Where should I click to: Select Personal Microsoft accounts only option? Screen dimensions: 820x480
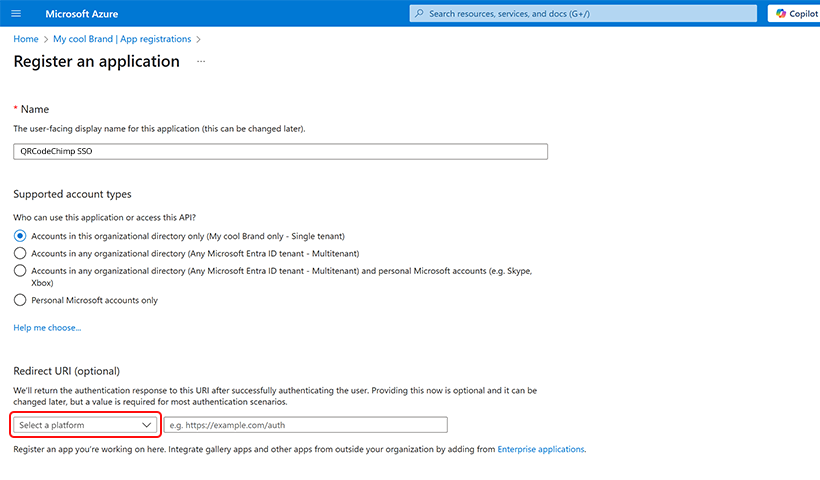point(20,300)
